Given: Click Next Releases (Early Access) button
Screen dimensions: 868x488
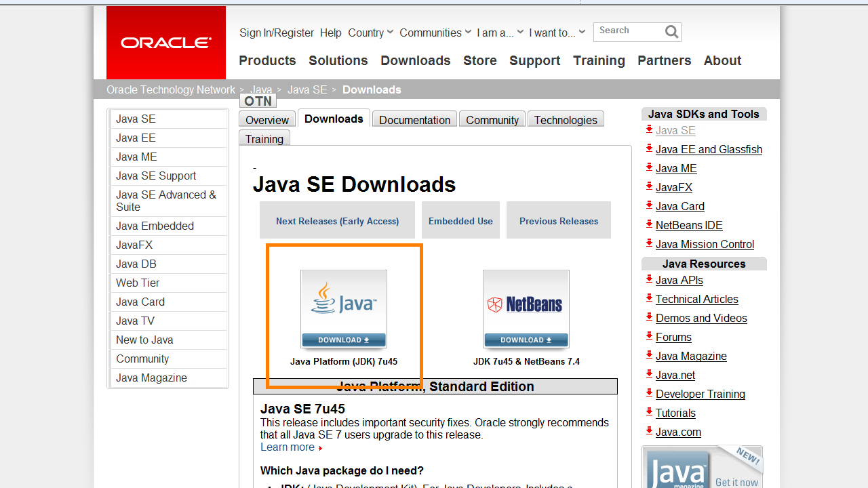Looking at the screenshot, I should point(337,220).
